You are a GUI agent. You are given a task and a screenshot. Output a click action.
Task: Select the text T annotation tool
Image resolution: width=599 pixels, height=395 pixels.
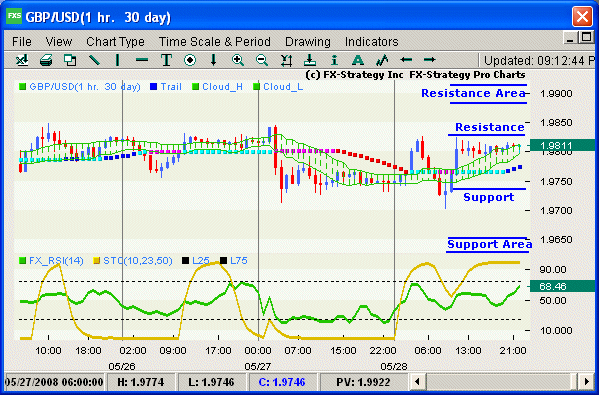pyautogui.click(x=166, y=60)
